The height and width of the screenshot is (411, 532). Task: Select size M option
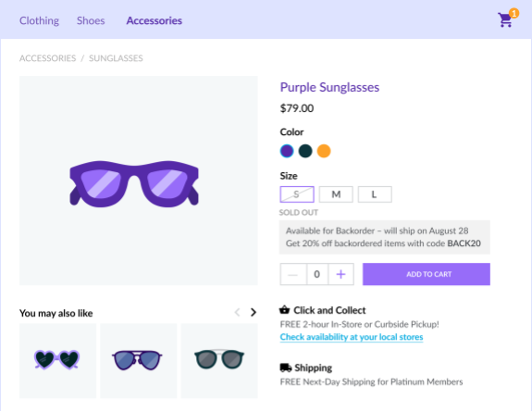click(x=336, y=194)
